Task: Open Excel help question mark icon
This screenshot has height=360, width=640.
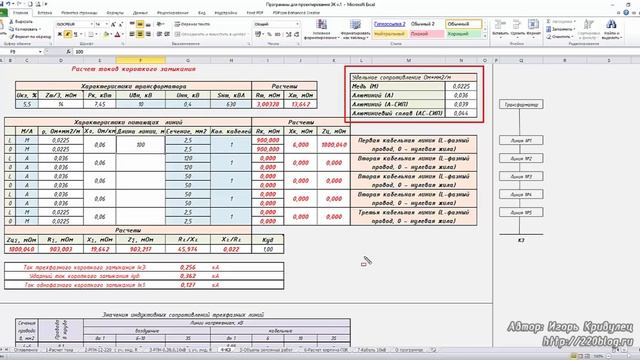Action: [626, 13]
